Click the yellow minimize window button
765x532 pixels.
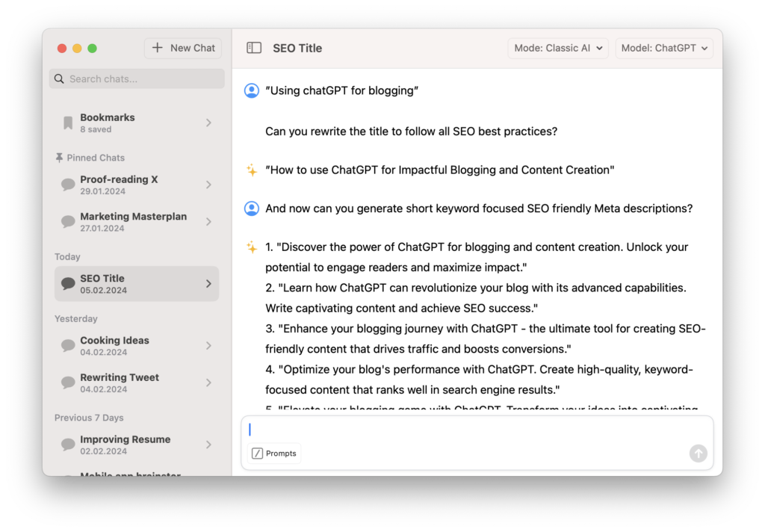(77, 48)
